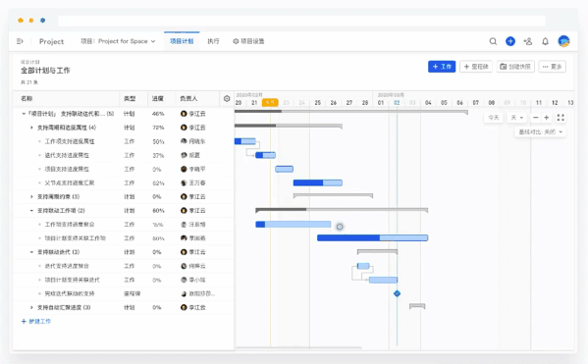Viewport: 588px width, 364px height.
Task: Click the 负责人 column header
Action: click(x=188, y=98)
